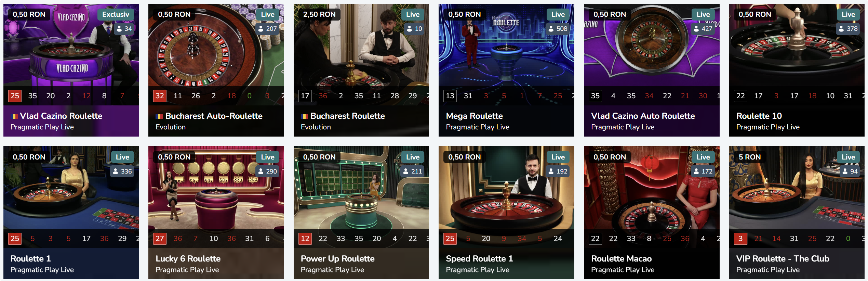Click the 5 RON bet label on VIP Roulette

(750, 157)
